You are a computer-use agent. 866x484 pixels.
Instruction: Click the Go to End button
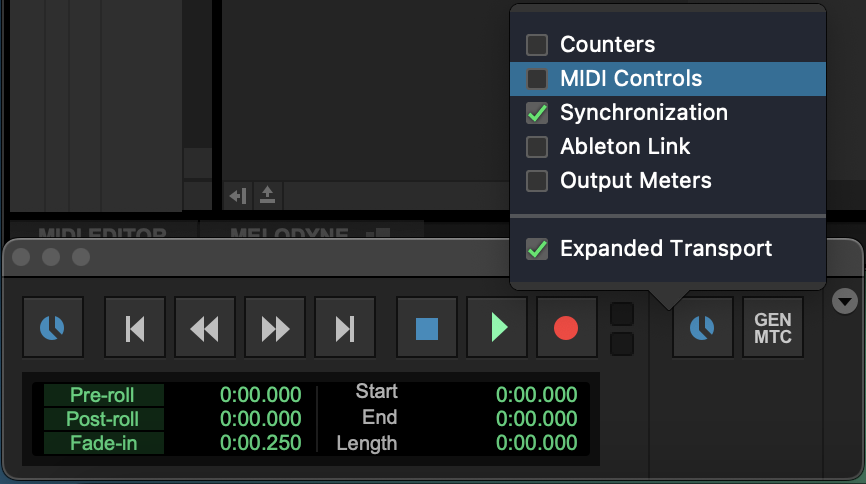pos(345,328)
